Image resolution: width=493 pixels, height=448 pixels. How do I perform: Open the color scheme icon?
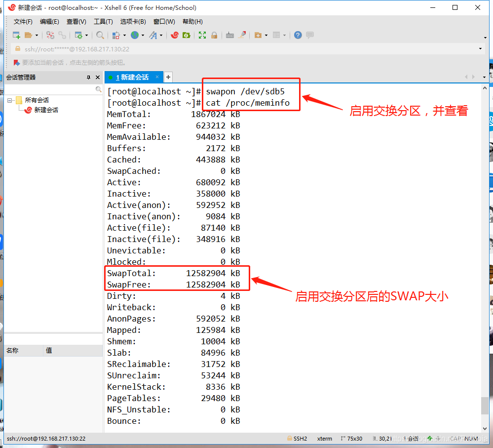coord(116,35)
